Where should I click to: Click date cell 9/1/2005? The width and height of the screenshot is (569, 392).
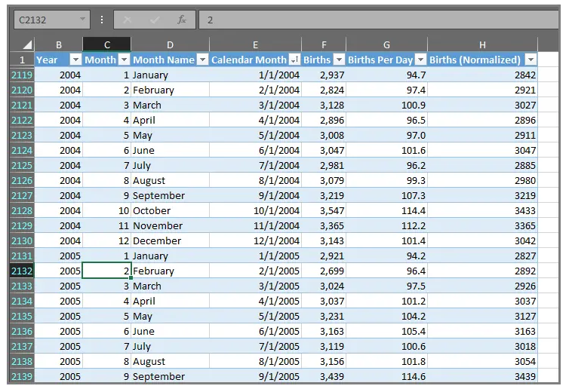click(x=256, y=376)
